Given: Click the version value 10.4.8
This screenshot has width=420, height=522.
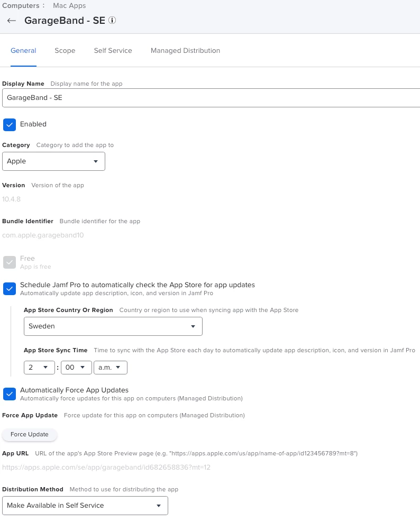Looking at the screenshot, I should pyautogui.click(x=11, y=199).
